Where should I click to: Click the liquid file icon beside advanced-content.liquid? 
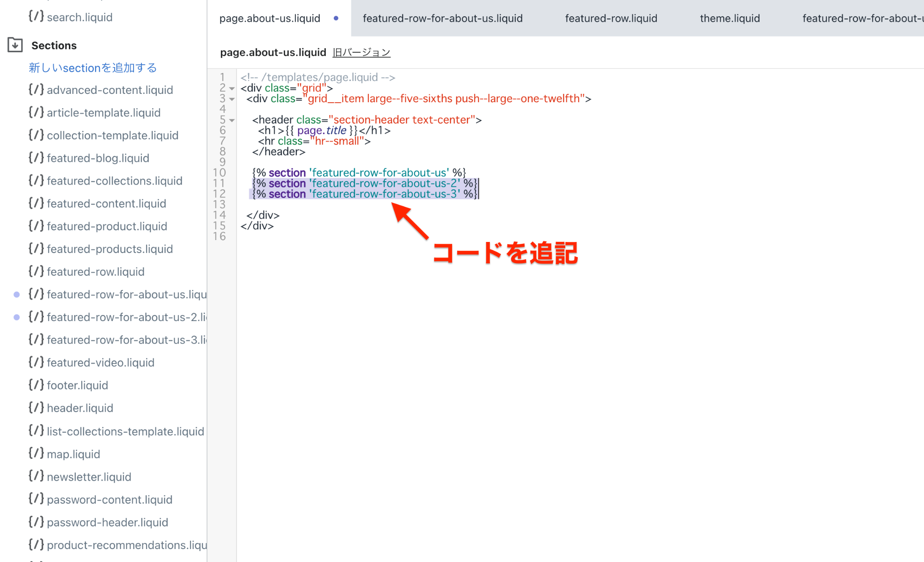[x=36, y=89]
